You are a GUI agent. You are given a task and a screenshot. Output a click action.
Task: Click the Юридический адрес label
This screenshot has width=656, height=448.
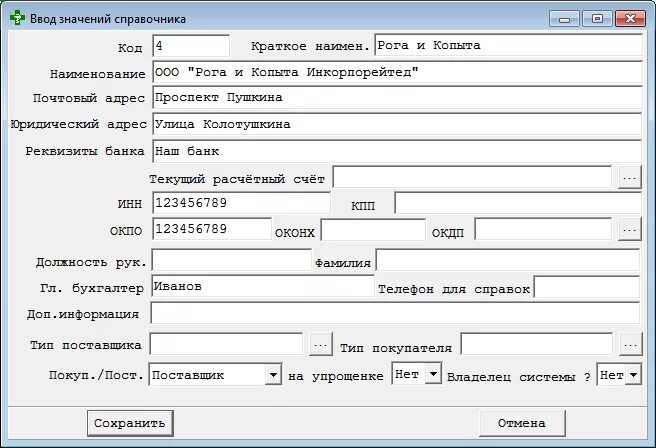click(x=79, y=125)
